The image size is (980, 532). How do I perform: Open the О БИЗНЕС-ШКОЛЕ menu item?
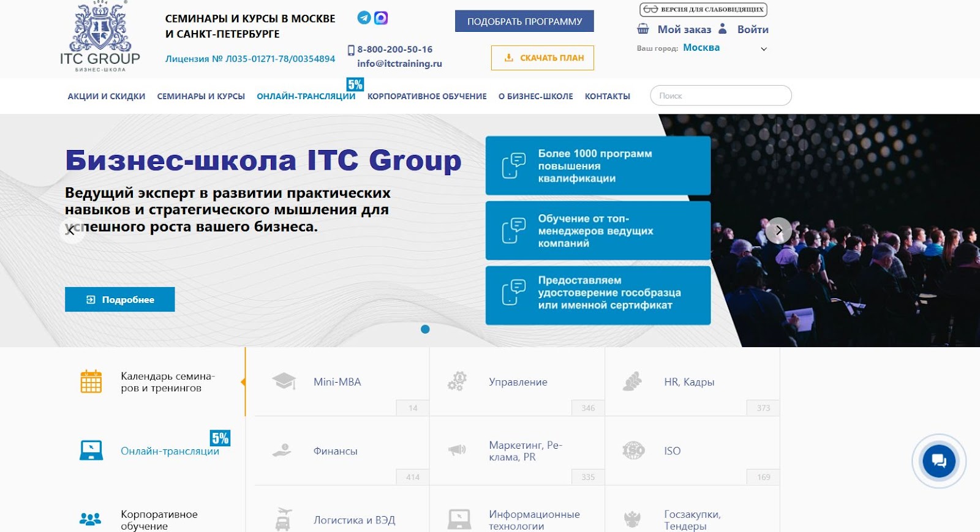tap(536, 96)
